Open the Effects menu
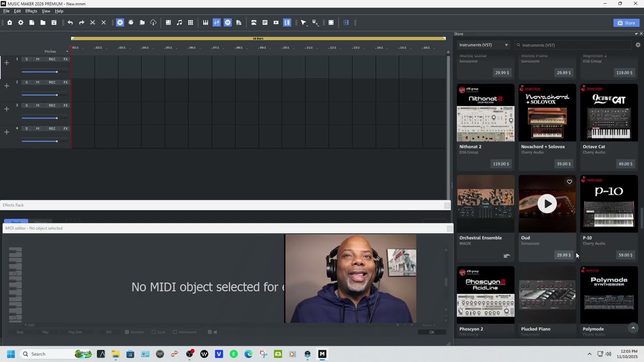 pyautogui.click(x=31, y=11)
